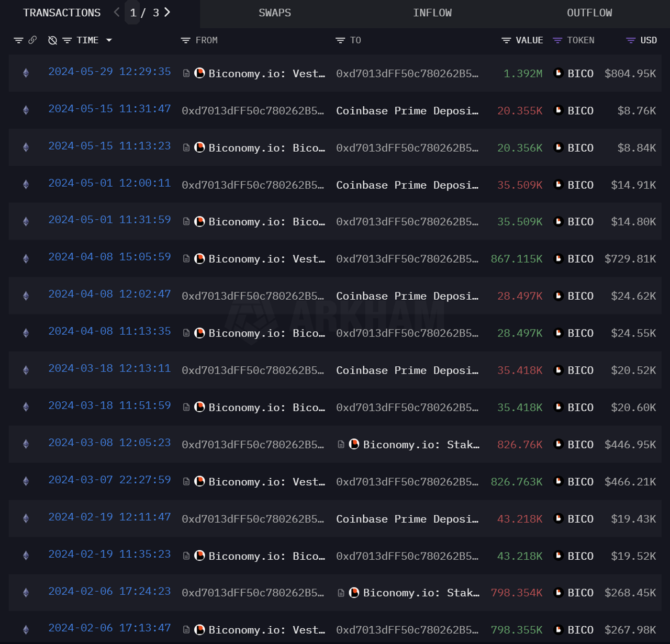Click BICO token icon on $268.45K row
670x644 pixels.
pyautogui.click(x=558, y=593)
